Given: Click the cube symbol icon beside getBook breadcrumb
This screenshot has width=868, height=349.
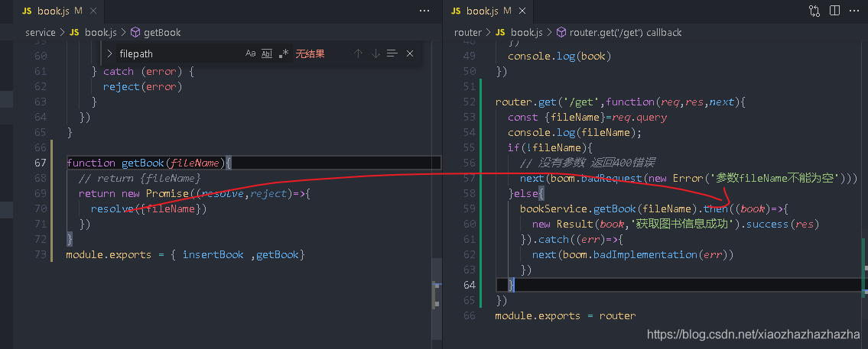Looking at the screenshot, I should tap(135, 33).
